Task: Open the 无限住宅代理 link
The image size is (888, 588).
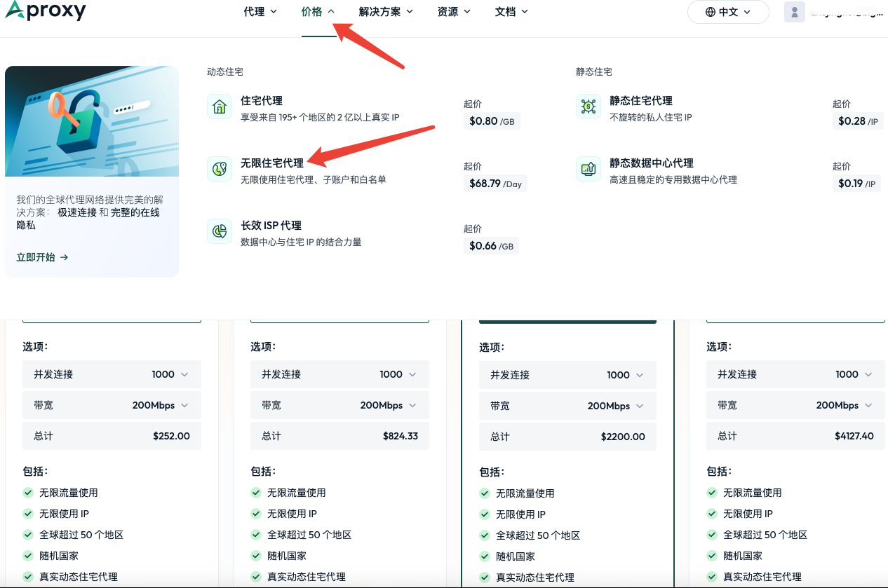Action: click(272, 163)
